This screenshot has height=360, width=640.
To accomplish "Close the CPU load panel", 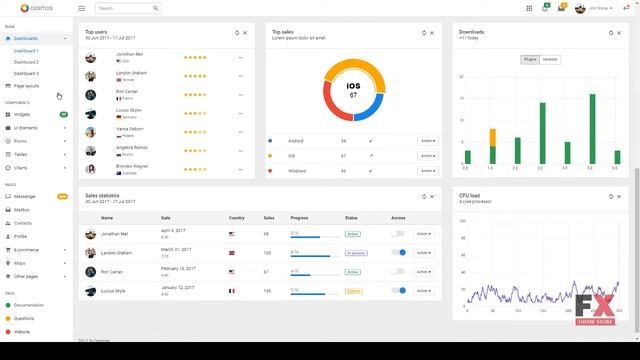I will point(619,197).
